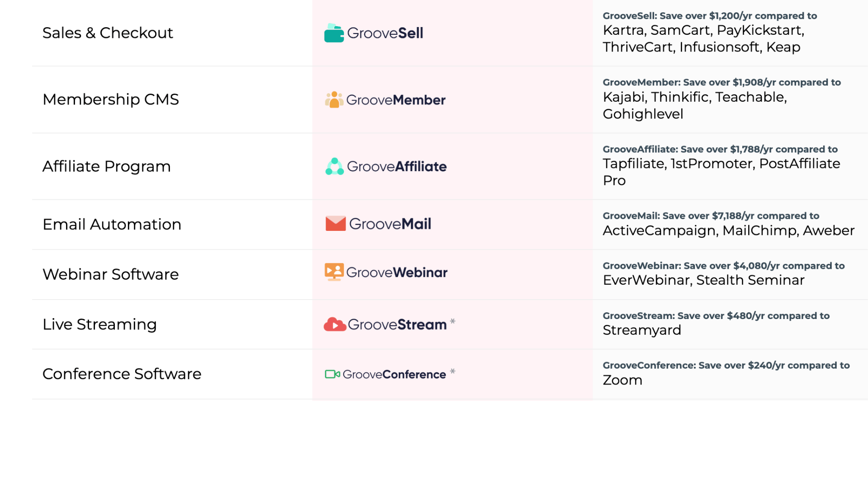Click asterisk next to GrooveConference
868x488 pixels.
tap(453, 372)
